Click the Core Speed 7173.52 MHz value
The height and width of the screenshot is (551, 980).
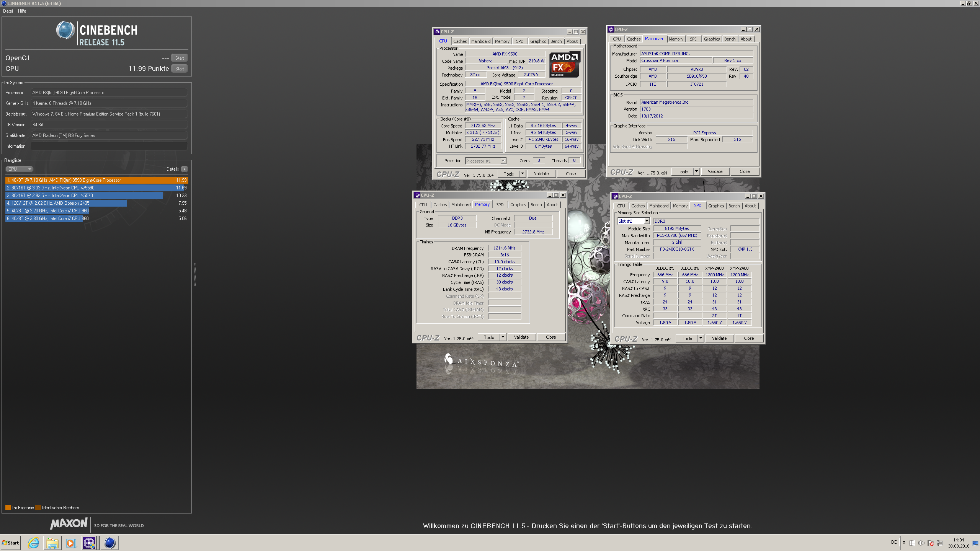point(483,126)
